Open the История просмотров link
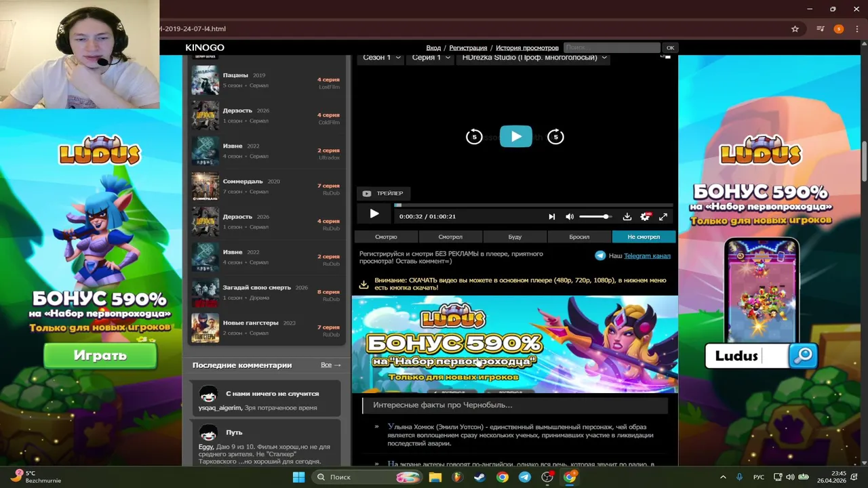 (x=527, y=47)
